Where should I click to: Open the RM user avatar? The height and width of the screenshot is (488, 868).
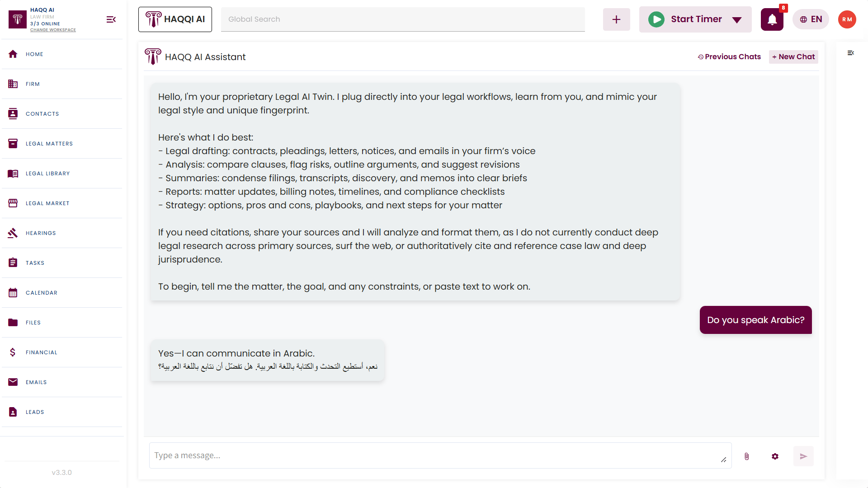point(847,19)
